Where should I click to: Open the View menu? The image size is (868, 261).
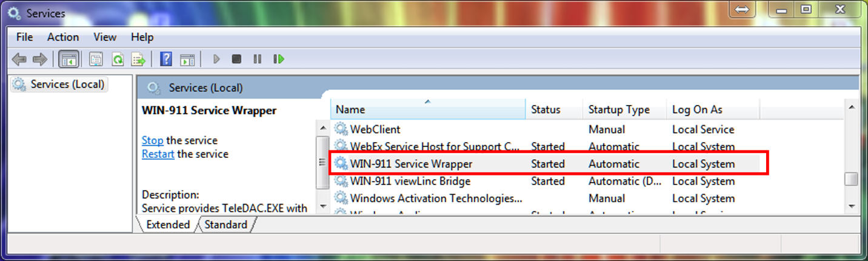(x=105, y=37)
